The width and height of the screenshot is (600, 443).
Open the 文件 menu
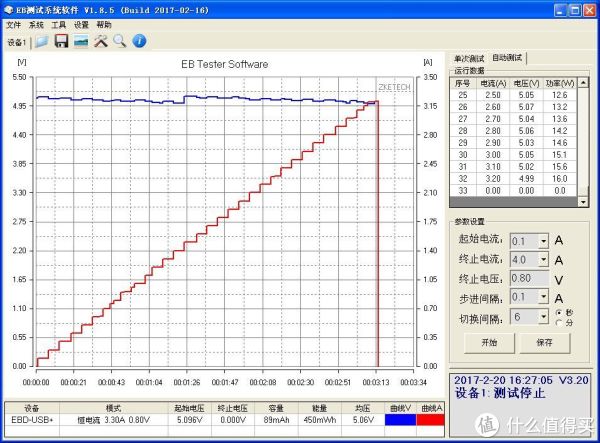click(x=13, y=25)
